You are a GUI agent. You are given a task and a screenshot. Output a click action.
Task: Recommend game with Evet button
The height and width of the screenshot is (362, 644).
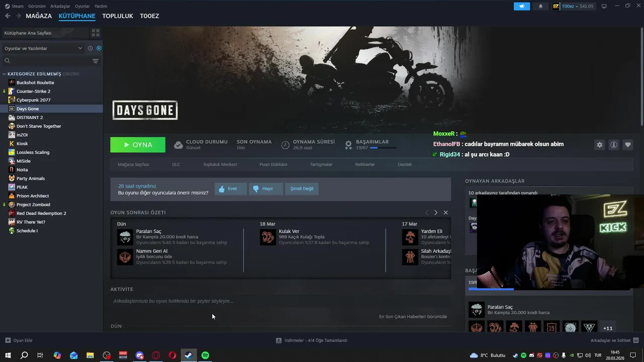point(231,189)
